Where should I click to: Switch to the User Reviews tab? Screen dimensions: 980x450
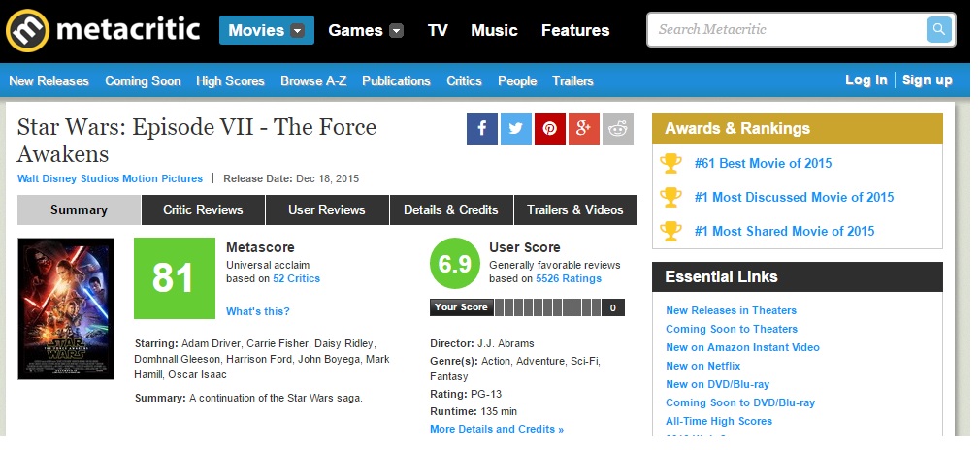click(x=327, y=210)
